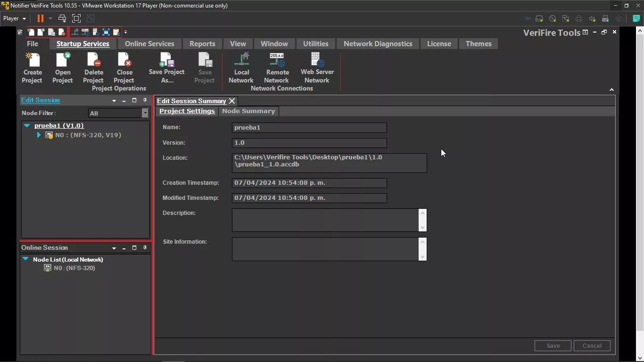Click Save Project As ribbon icon
The image size is (644, 362).
pos(167,59)
